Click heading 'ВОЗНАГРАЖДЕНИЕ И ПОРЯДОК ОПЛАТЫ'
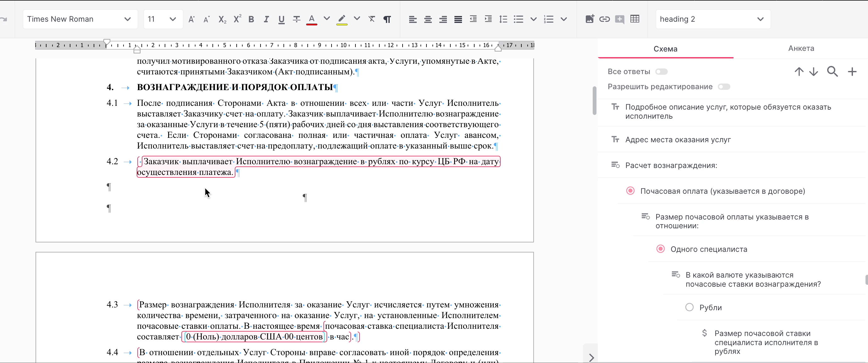 235,87
